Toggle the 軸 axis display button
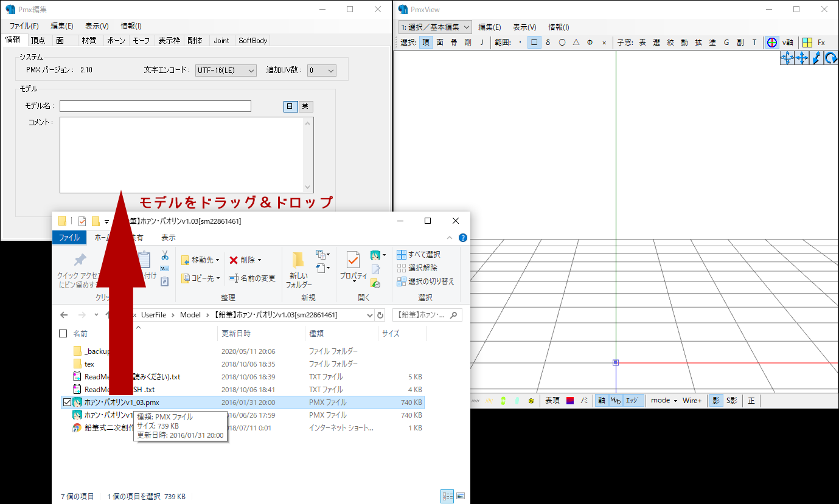 pyautogui.click(x=601, y=400)
